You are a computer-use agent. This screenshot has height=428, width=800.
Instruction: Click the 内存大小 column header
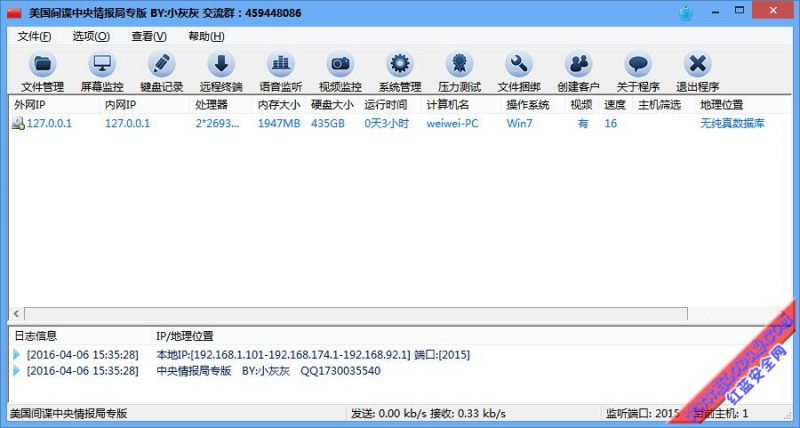click(x=279, y=105)
